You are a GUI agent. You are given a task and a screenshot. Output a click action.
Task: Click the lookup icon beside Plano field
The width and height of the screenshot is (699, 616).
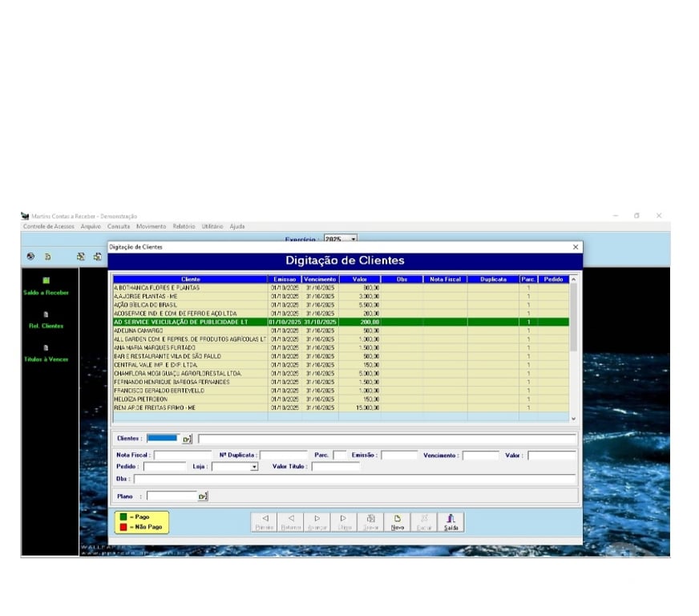point(202,496)
